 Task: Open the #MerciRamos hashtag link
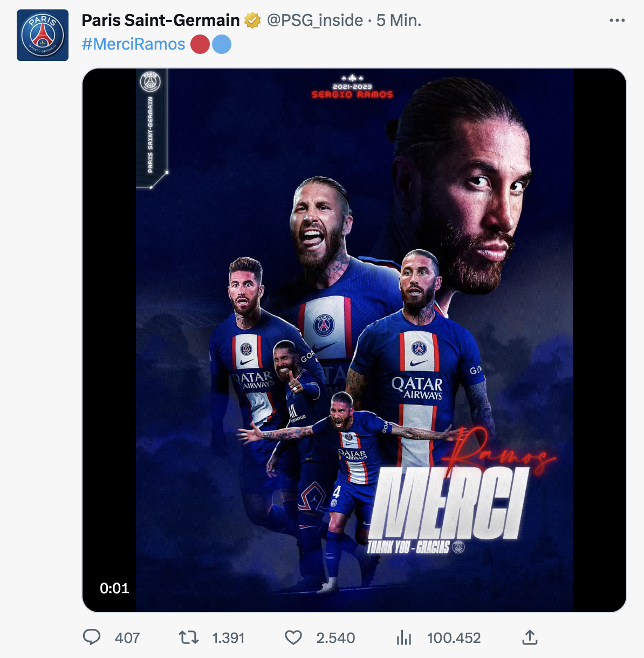point(133,44)
